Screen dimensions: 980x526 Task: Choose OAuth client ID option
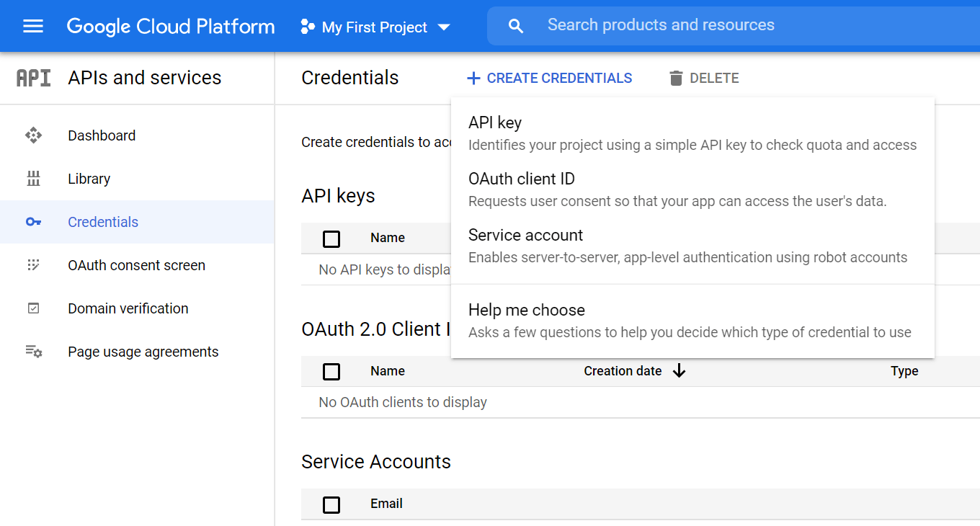522,179
